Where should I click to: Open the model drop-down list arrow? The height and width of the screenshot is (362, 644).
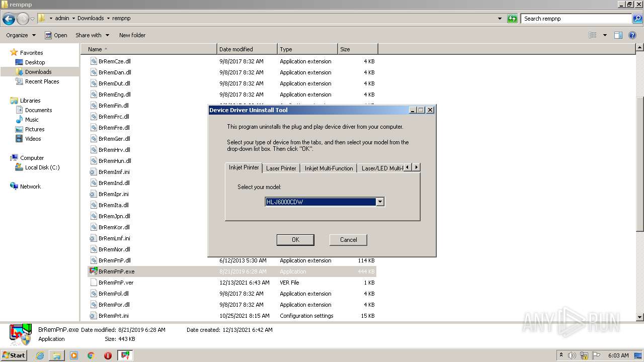[380, 202]
